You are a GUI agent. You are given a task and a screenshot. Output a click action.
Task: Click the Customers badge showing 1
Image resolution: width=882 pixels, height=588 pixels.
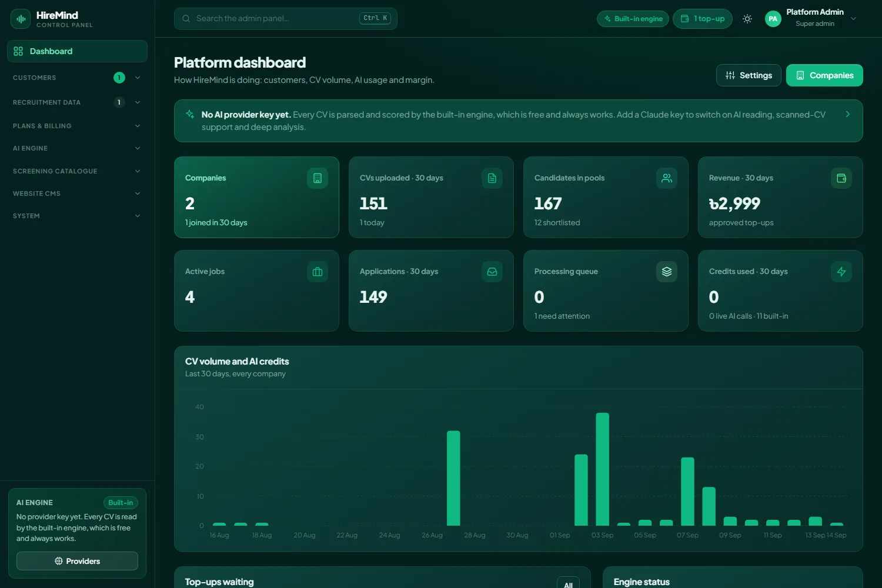pyautogui.click(x=119, y=78)
